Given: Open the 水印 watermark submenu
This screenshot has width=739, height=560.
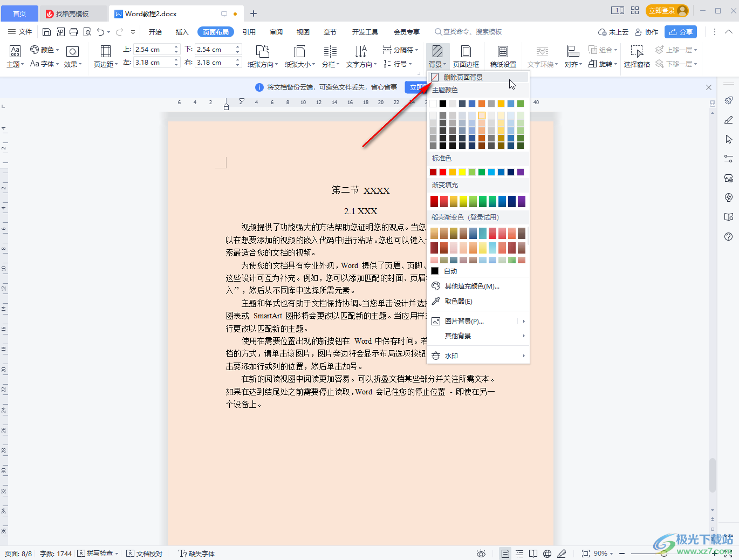Looking at the screenshot, I should pos(478,356).
